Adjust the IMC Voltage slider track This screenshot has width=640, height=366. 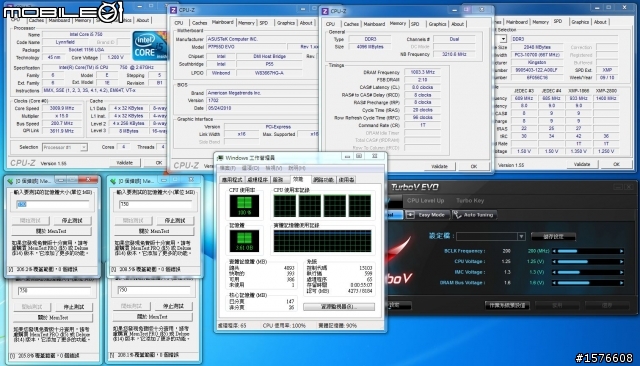coord(588,272)
